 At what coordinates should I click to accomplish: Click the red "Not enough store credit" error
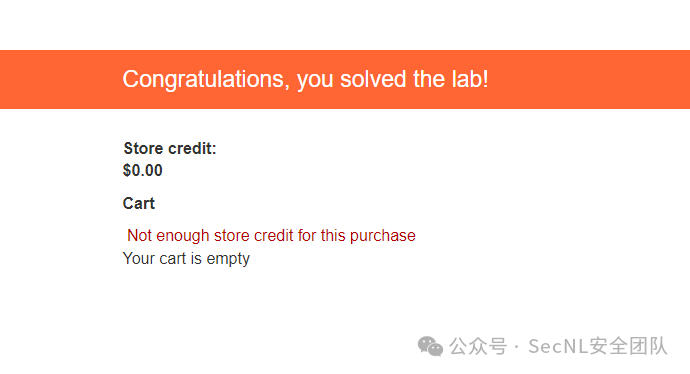271,236
